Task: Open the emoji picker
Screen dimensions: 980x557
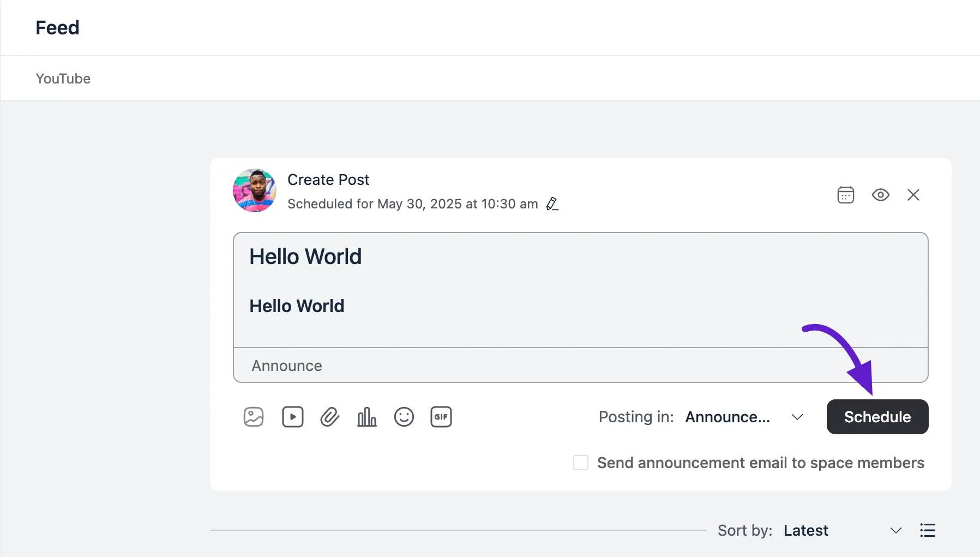Action: point(404,417)
